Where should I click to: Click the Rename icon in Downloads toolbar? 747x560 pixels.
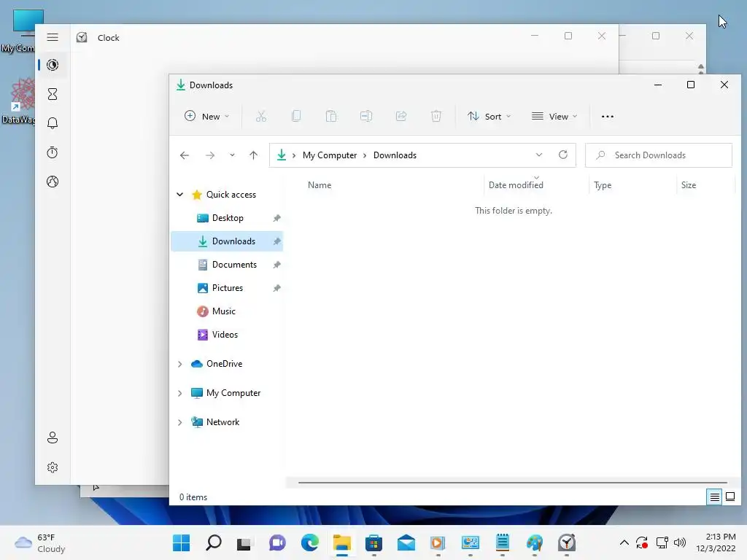click(366, 116)
